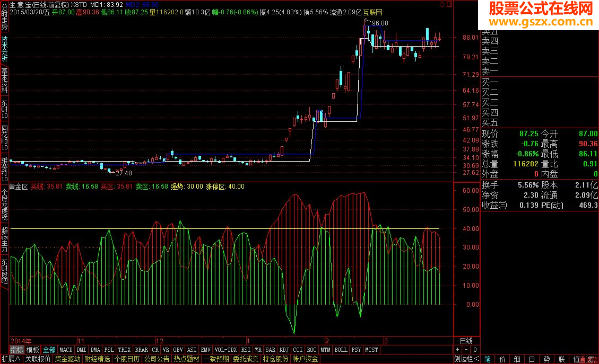Switch indicator to FSL
This screenshot has height=364, width=599.
tap(109, 350)
